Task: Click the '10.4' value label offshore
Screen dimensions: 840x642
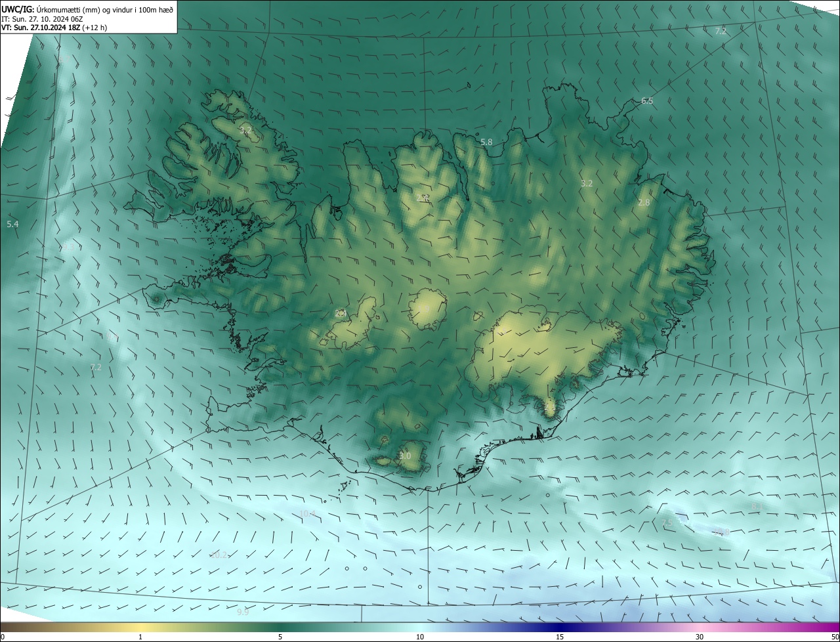Action: coord(307,513)
